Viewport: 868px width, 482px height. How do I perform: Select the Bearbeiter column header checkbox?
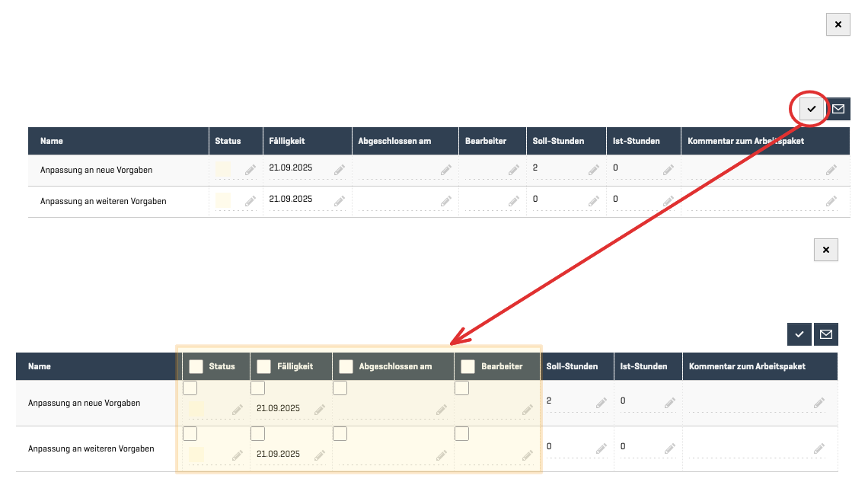coord(468,366)
